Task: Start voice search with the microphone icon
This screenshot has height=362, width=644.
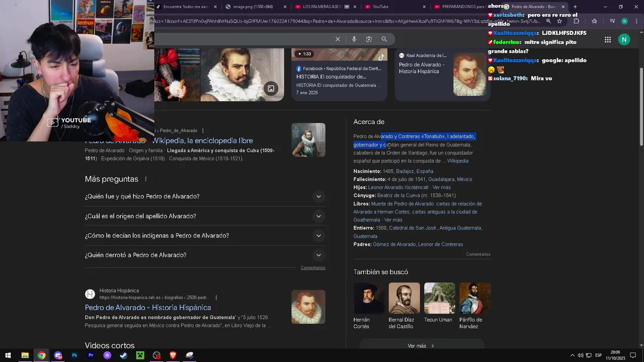Action: (x=354, y=39)
